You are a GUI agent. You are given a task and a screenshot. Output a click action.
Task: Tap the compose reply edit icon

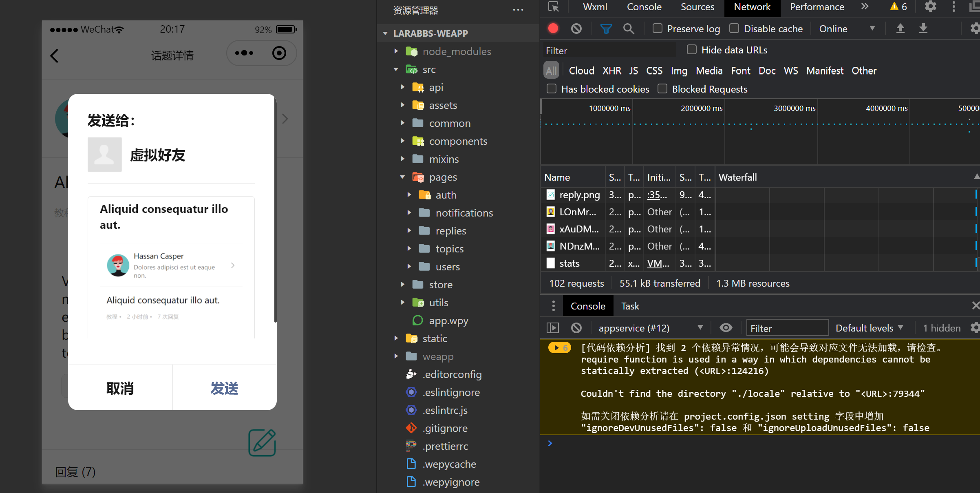(x=262, y=442)
